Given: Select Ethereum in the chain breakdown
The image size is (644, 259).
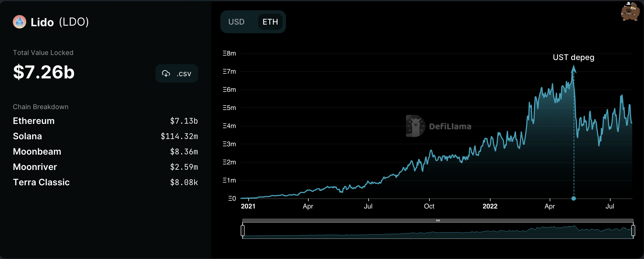Looking at the screenshot, I should (34, 121).
